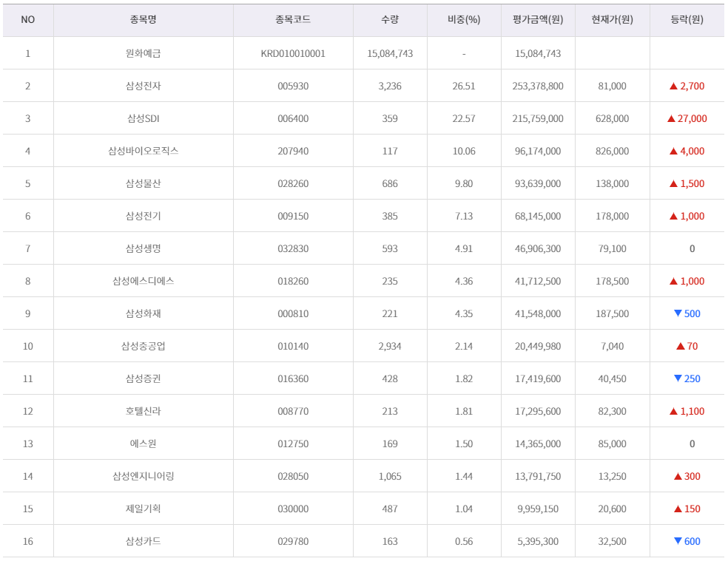The image size is (728, 564).
Task: Click current price 187,500
Action: 613,313
